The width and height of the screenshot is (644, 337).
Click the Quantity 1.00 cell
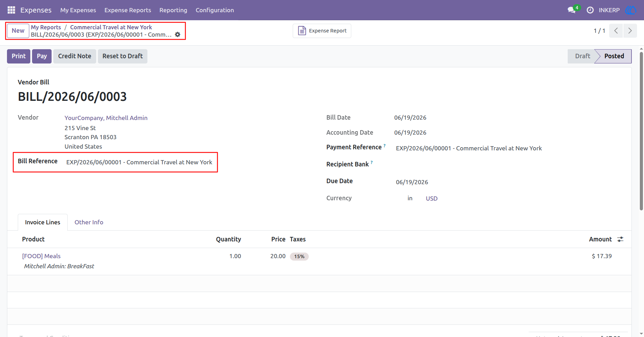coord(235,256)
